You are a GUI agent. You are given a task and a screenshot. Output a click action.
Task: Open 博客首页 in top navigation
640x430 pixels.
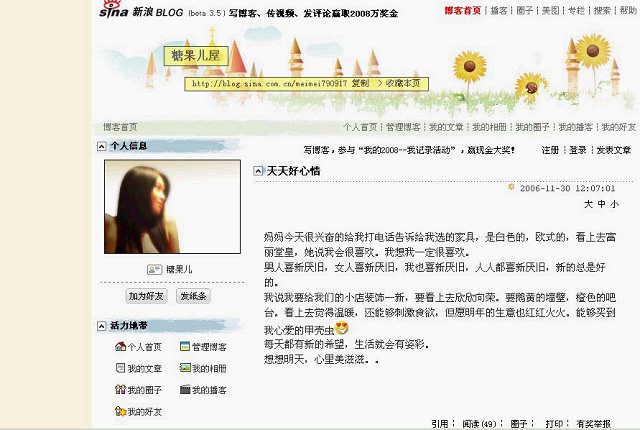(x=462, y=11)
